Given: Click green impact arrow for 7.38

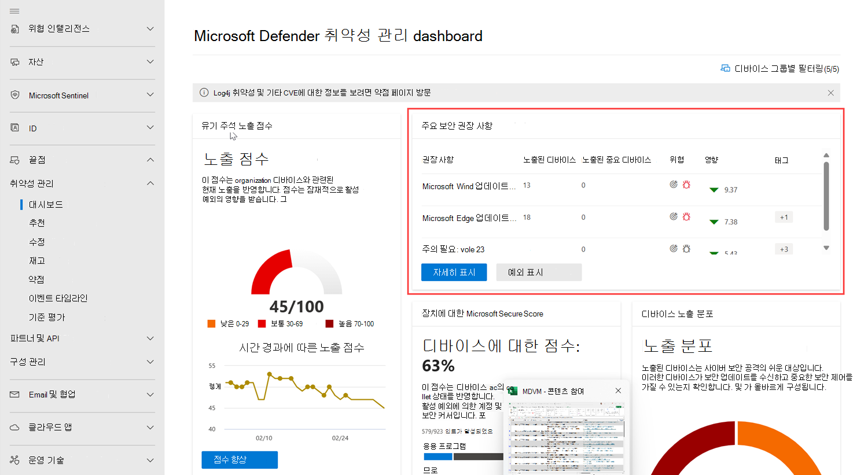Looking at the screenshot, I should [714, 222].
